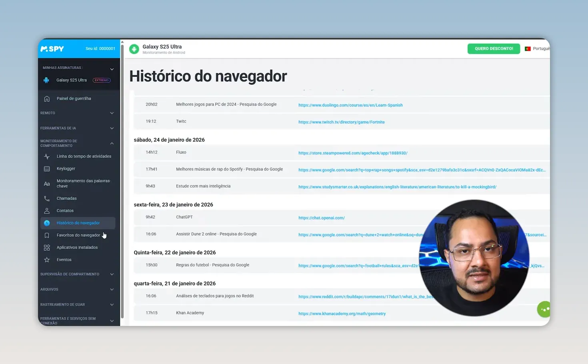The width and height of the screenshot is (588, 364).
Task: Expand the Remoto section
Action: (x=112, y=113)
